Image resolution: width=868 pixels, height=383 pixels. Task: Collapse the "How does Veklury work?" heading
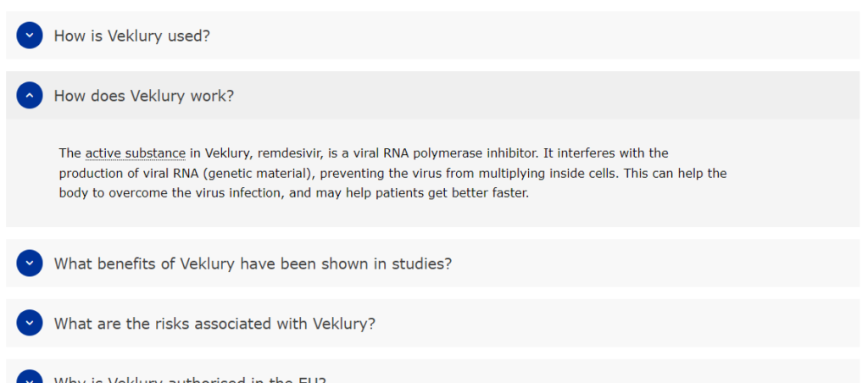[143, 96]
